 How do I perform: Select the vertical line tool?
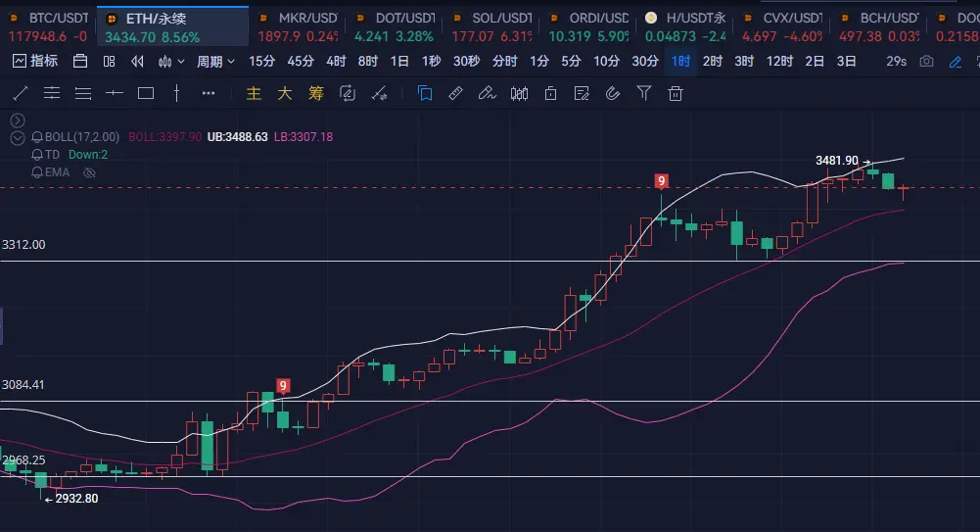(177, 94)
